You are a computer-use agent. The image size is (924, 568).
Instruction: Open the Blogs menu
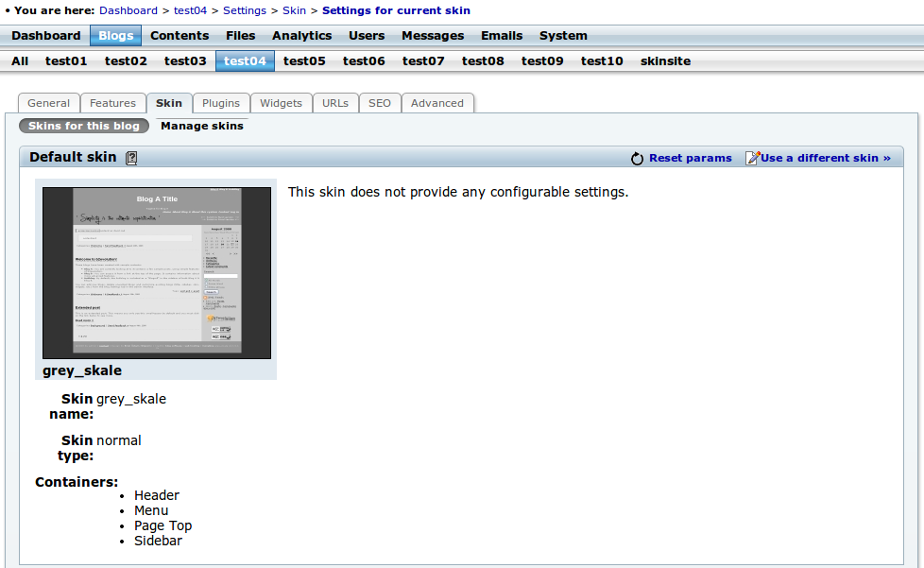pyautogui.click(x=115, y=35)
